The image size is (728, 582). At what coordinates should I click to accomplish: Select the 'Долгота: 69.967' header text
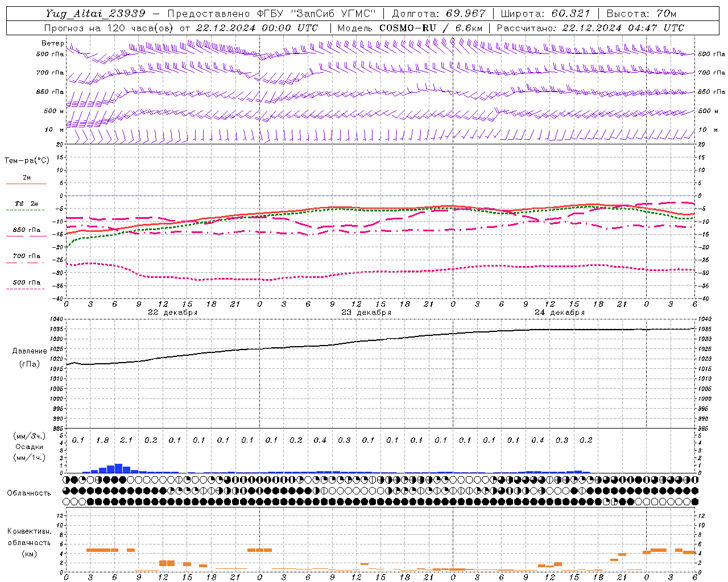(439, 14)
